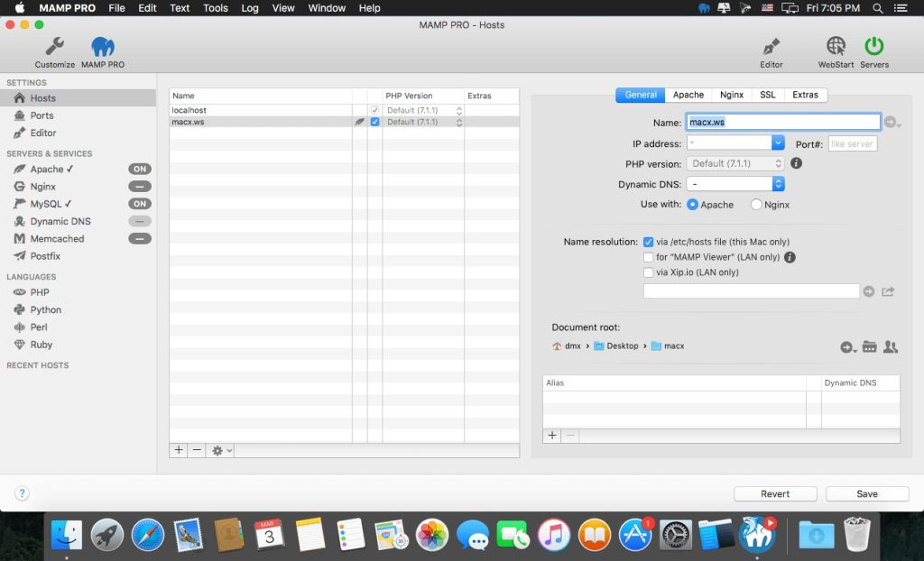
Task: Uncheck via /etc/hosts file option
Action: pos(648,242)
